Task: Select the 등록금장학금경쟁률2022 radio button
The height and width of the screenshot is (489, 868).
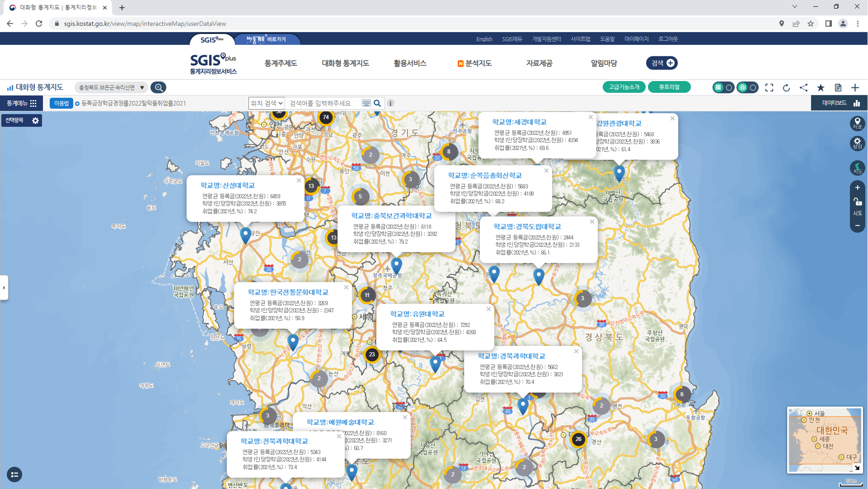Action: coord(77,104)
